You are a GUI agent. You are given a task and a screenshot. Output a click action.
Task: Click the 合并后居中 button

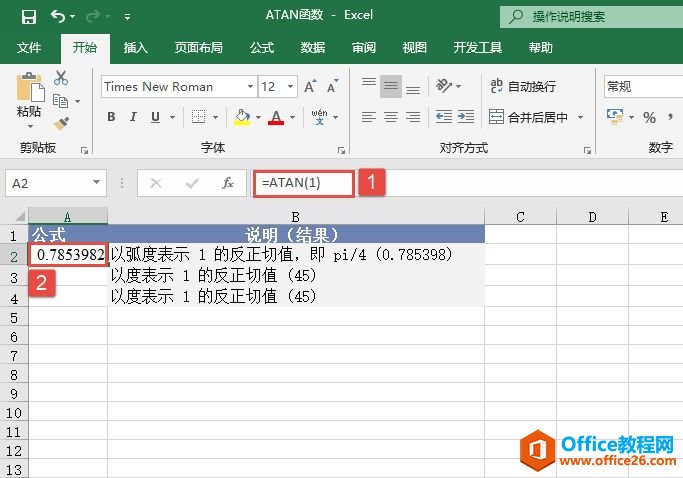point(528,117)
